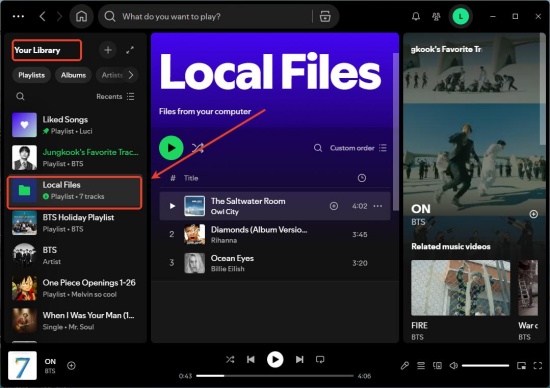The height and width of the screenshot is (388, 550).
Task: Open Custom order sort dropdown
Action: coord(358,148)
